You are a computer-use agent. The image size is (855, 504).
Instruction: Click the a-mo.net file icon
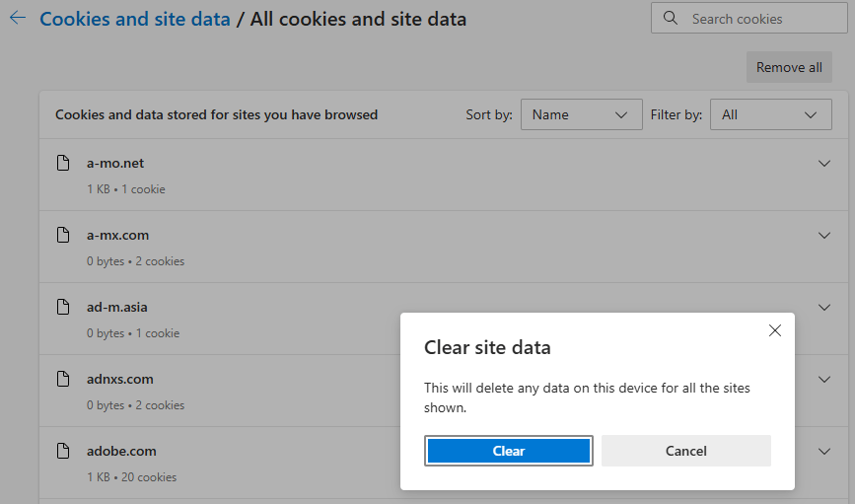coord(63,163)
